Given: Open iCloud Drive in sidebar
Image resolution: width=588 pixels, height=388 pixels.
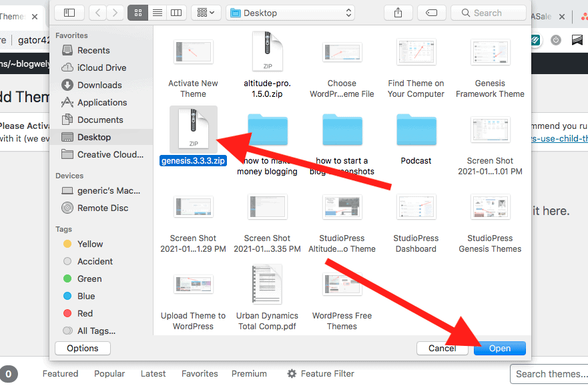Looking at the screenshot, I should coord(101,67).
